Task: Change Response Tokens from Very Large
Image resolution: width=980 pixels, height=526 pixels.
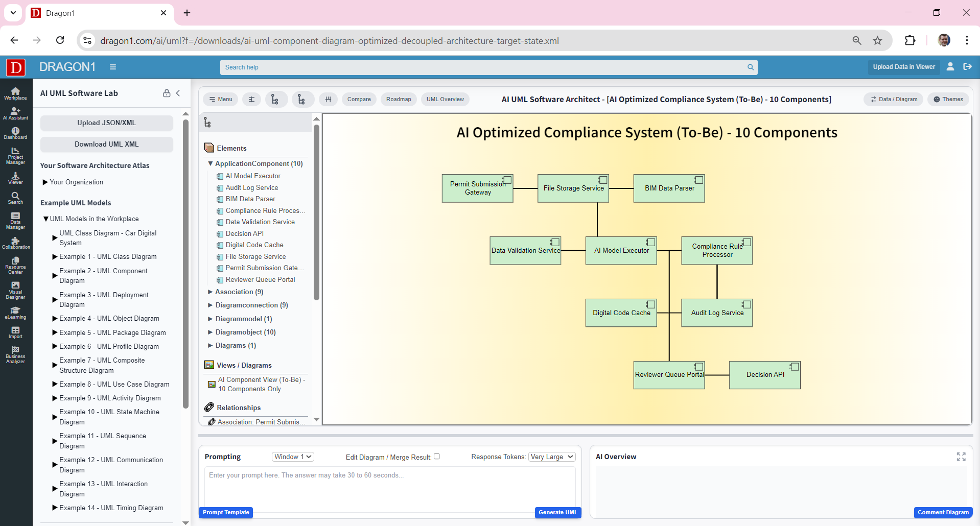Action: pos(551,457)
